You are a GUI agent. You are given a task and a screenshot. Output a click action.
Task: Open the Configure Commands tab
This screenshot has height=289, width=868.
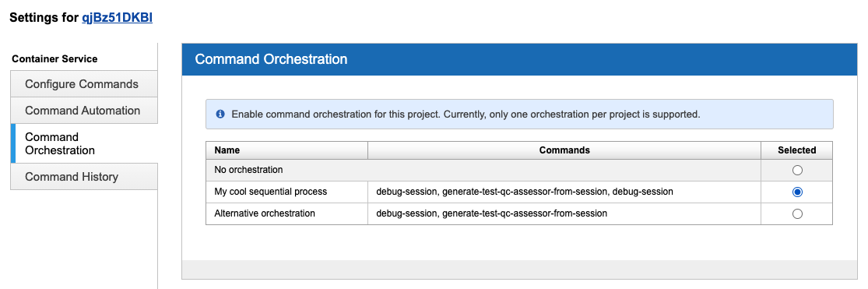[x=84, y=84]
